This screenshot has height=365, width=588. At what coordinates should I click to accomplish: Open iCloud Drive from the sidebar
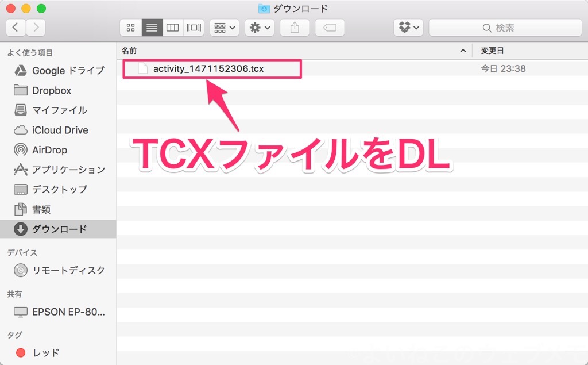click(60, 130)
